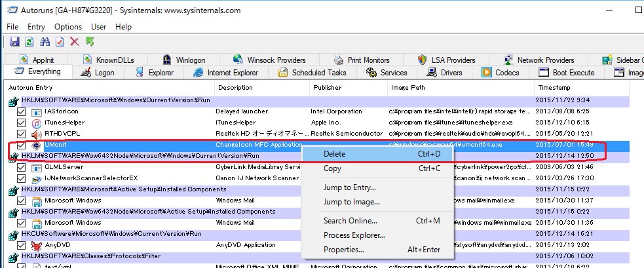Click the red X Delete icon
Screen dimensions: 644x268
pos(74,41)
